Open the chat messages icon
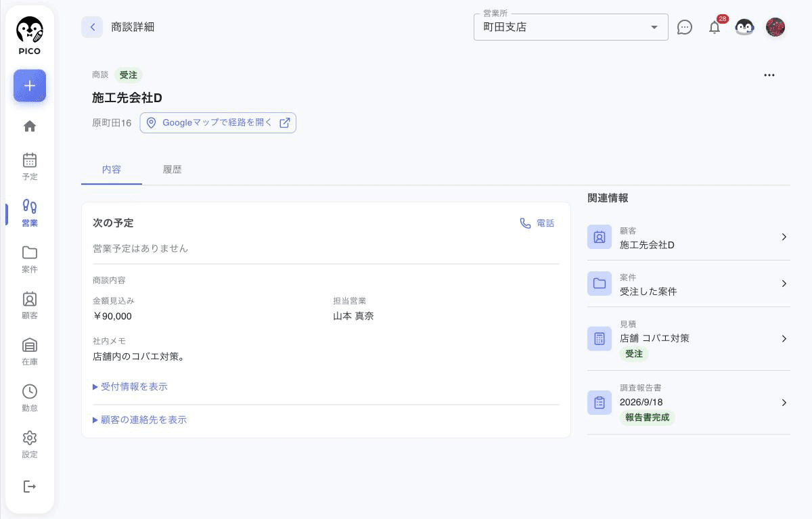Viewport: 812px width, 519px height. [685, 27]
